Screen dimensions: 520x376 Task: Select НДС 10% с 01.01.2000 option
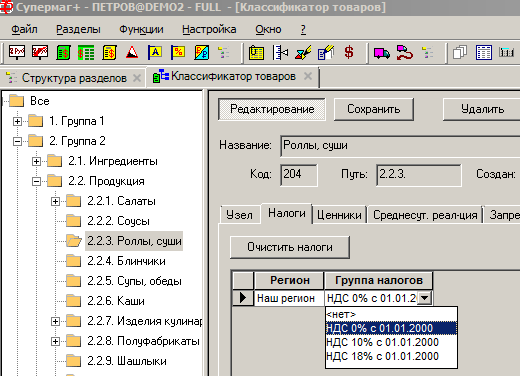tap(391, 342)
